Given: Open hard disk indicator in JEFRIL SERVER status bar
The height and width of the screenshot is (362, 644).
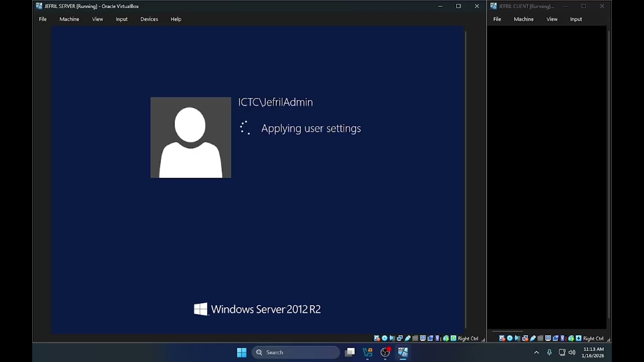Looking at the screenshot, I should click(x=377, y=338).
